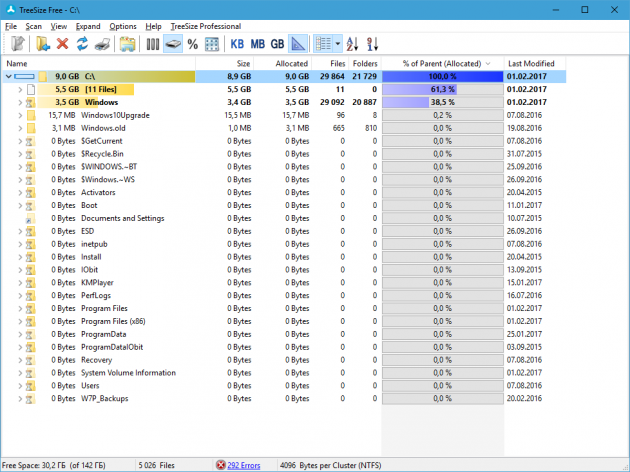Expand the W7P_Backups folder
Screen dimensions: 630x472
(20, 398)
